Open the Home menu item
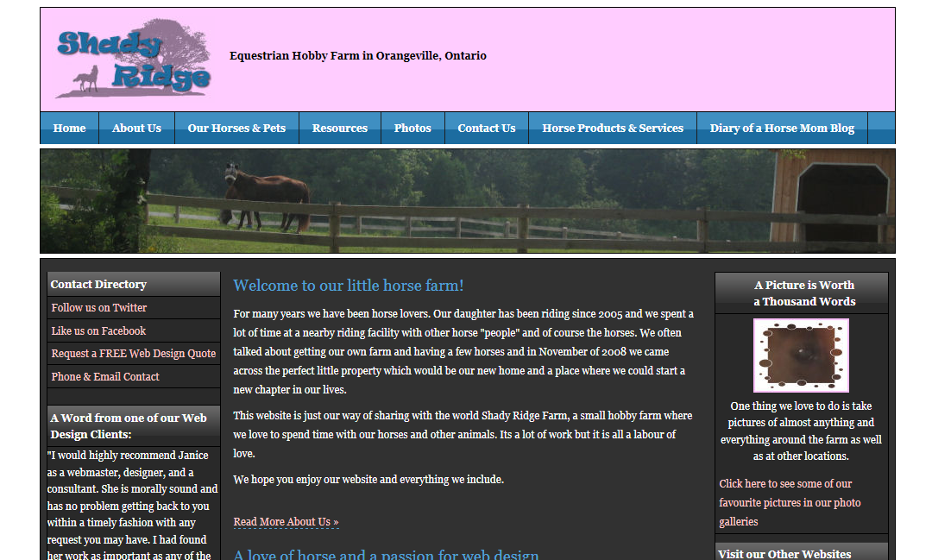The image size is (932, 560). point(69,129)
